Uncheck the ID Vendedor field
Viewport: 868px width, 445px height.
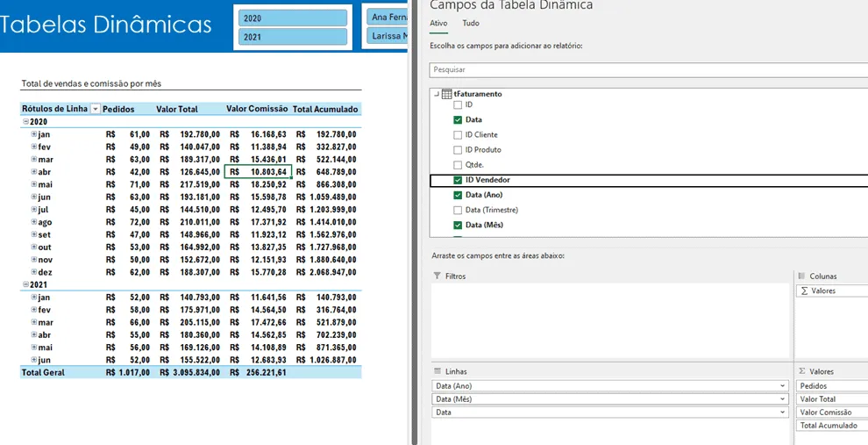point(458,180)
